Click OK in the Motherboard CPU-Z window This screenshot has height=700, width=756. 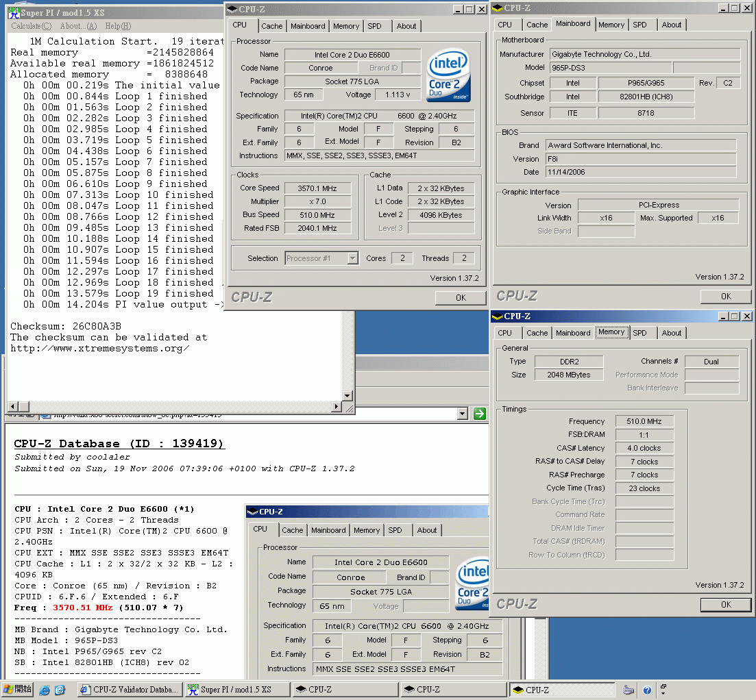[726, 297]
